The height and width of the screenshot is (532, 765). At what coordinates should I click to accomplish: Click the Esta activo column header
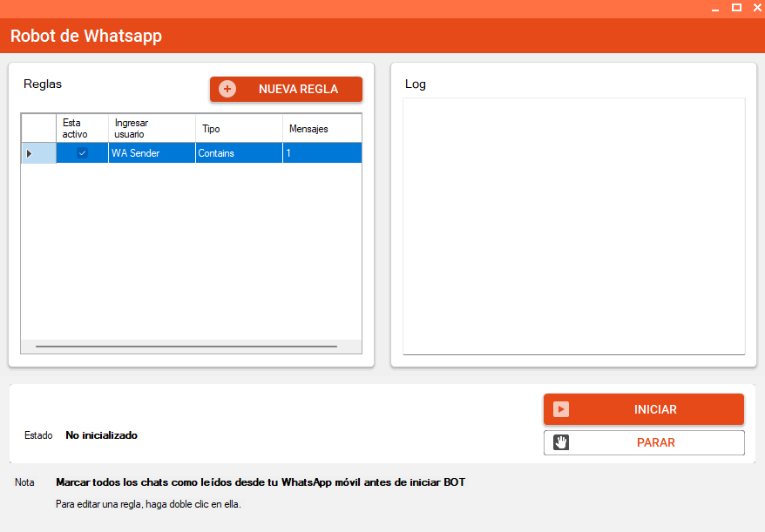click(x=82, y=129)
